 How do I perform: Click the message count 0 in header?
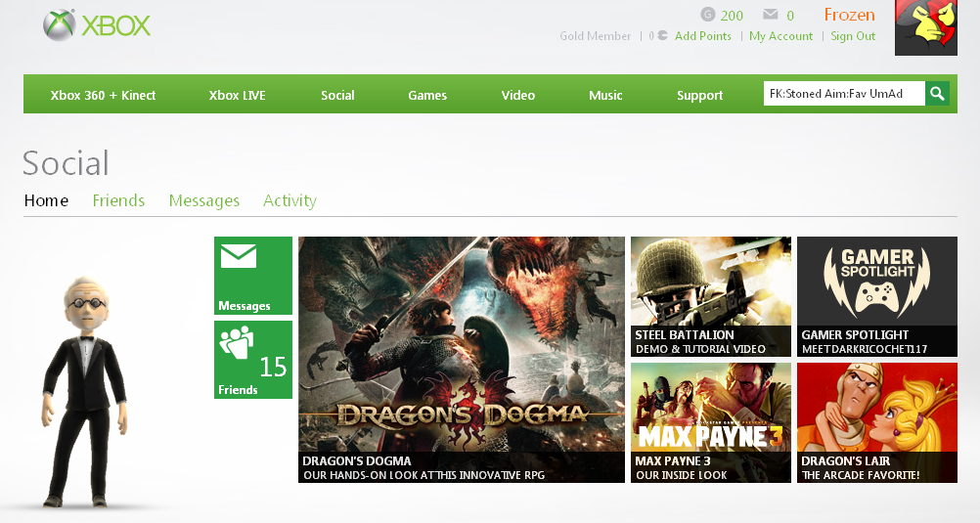790,16
